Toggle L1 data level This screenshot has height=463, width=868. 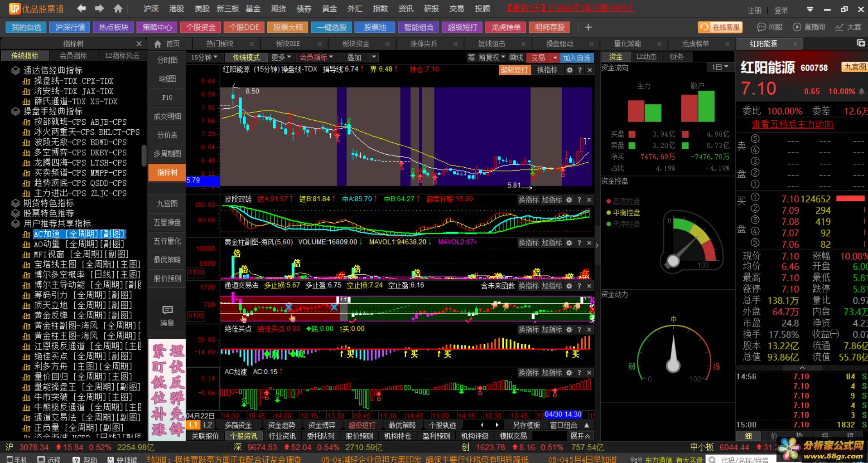(193, 425)
